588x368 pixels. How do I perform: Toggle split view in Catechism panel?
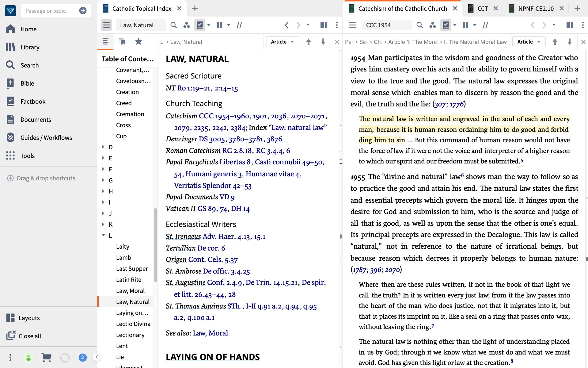coord(570,25)
